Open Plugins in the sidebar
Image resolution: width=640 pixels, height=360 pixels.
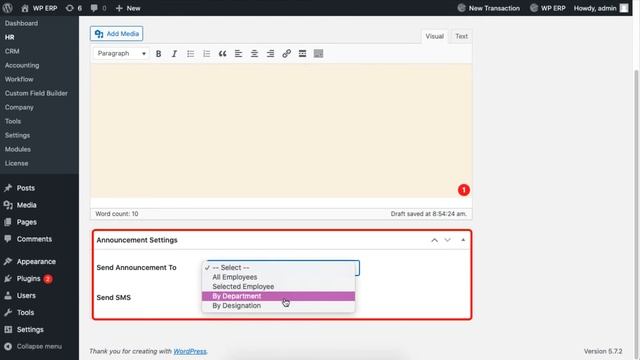pyautogui.click(x=28, y=278)
